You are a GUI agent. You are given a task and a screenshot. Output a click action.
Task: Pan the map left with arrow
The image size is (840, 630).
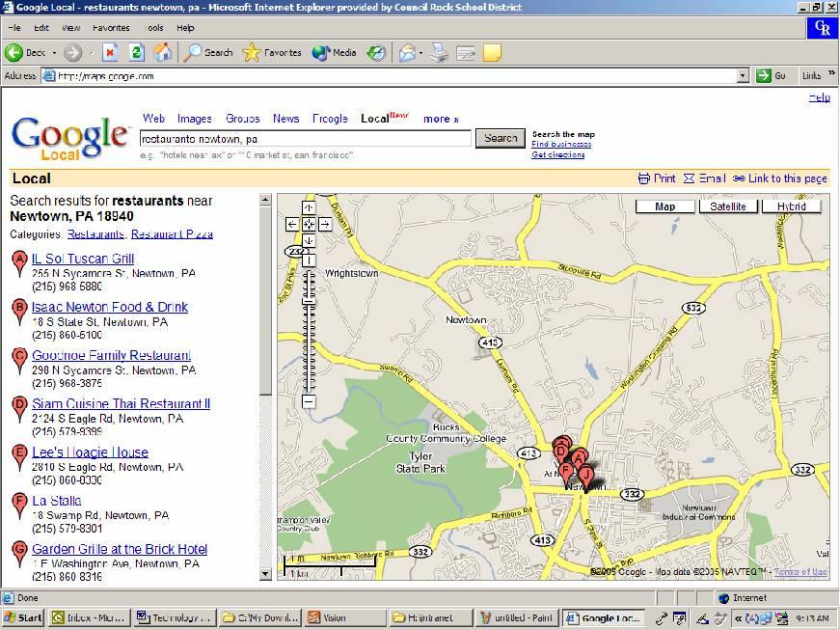[x=292, y=225]
